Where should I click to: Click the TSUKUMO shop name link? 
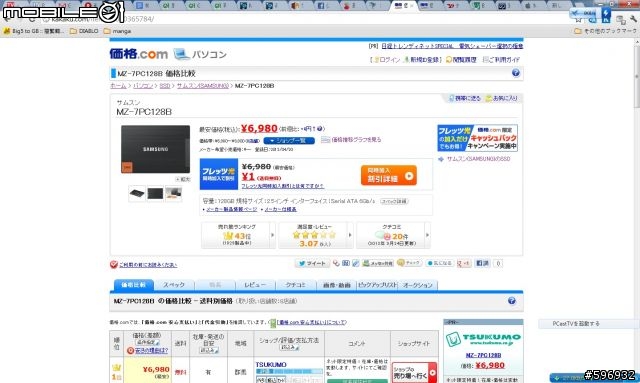click(x=271, y=365)
